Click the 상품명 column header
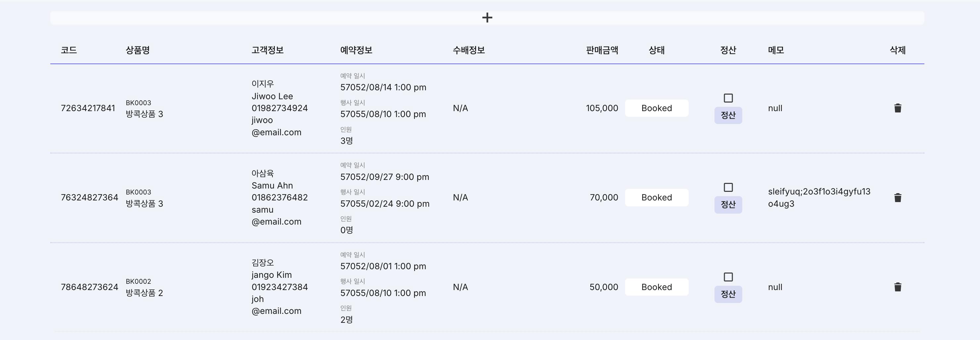This screenshot has height=340, width=980. point(137,50)
